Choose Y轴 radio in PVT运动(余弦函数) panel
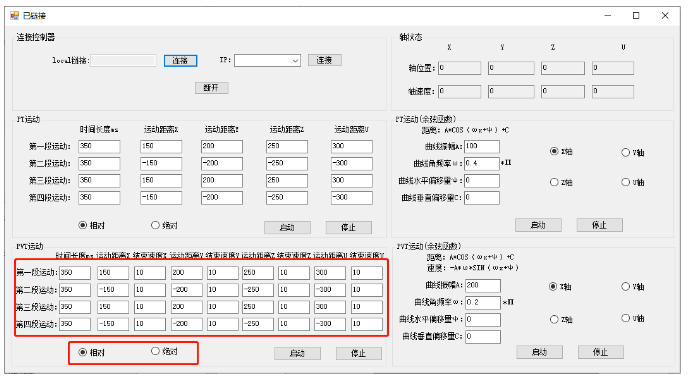Image resolution: width=688 pixels, height=380 pixels. 633,287
